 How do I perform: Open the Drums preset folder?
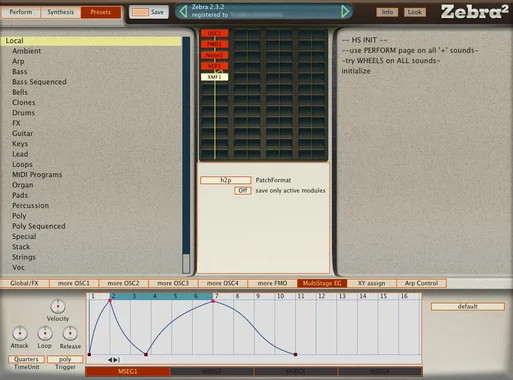coord(23,113)
